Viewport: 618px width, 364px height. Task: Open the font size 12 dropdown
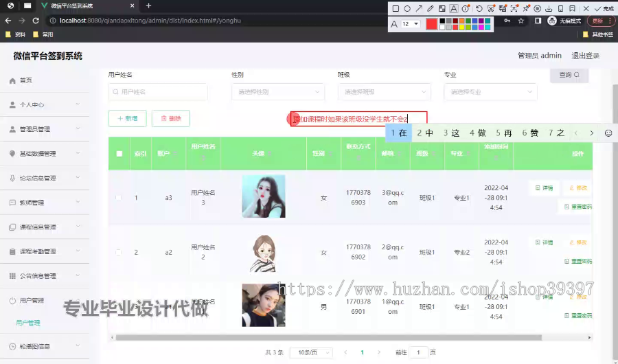point(411,24)
